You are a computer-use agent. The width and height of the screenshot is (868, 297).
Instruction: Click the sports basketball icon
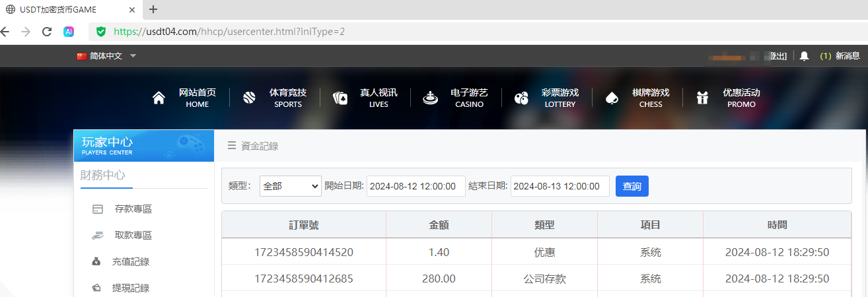(249, 98)
